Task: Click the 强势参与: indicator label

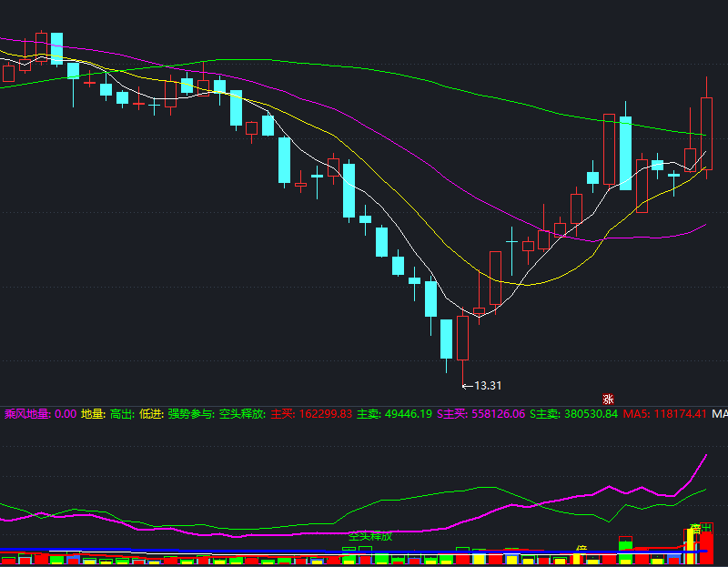Action: coord(191,414)
